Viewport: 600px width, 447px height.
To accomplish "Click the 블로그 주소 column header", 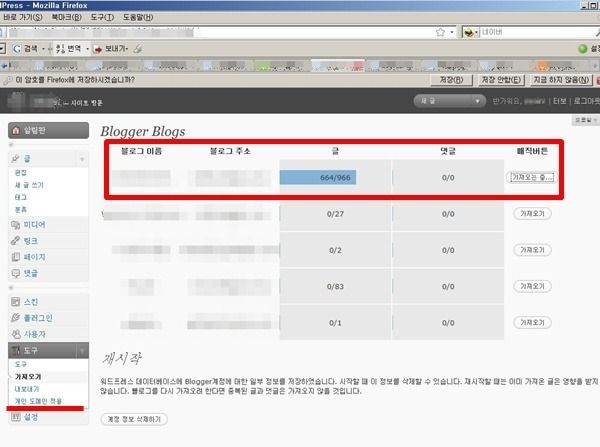I will (230, 151).
